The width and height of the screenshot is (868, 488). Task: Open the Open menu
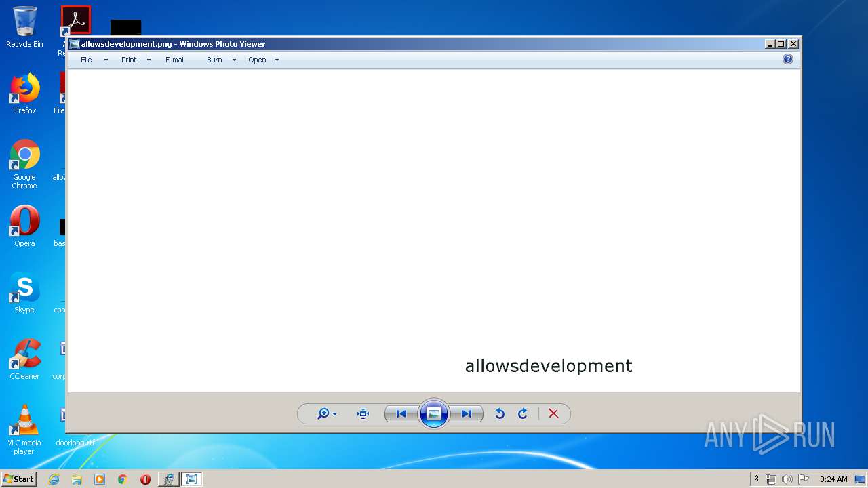tap(257, 60)
